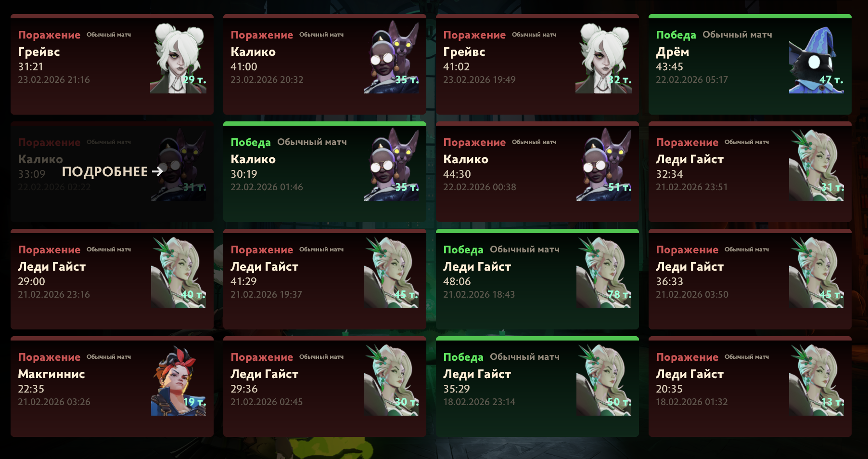This screenshot has height=459, width=868.
Task: Open the Леди Гайст match lasting 29:00
Action: pyautogui.click(x=112, y=279)
